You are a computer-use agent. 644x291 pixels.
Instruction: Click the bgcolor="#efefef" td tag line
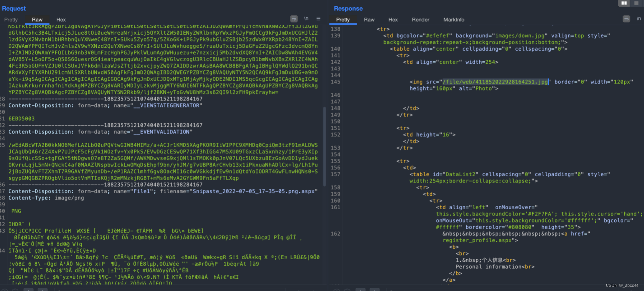[497, 36]
